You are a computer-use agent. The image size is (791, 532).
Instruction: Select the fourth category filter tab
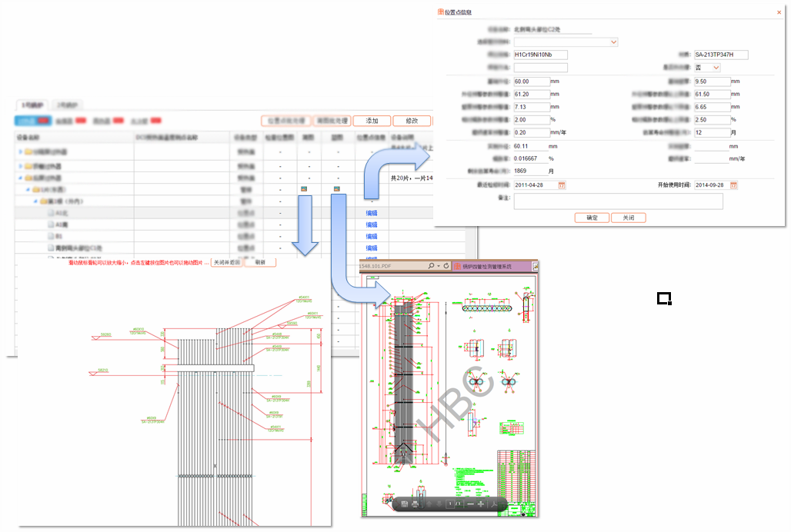145,121
